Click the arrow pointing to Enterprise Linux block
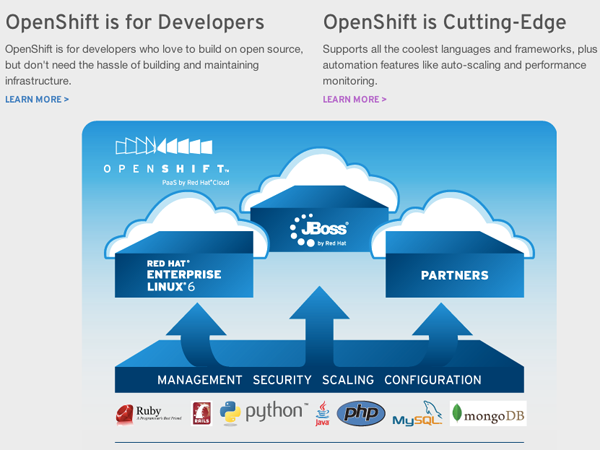The image size is (600, 450). click(196, 333)
